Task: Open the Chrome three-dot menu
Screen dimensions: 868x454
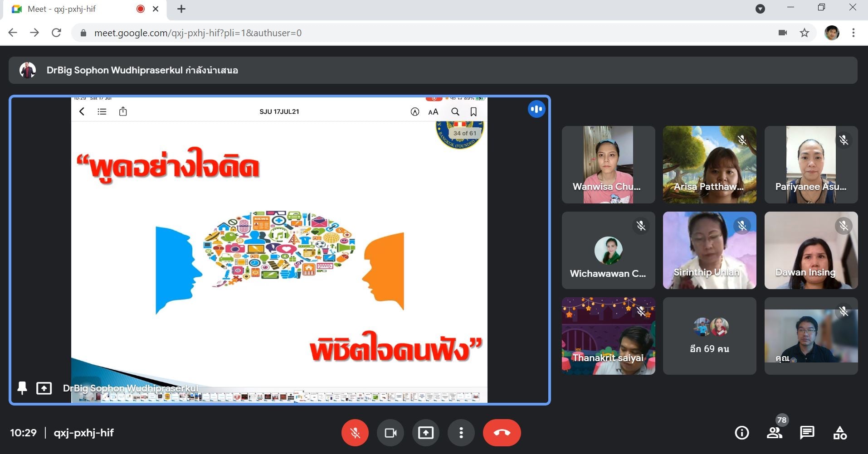Action: pyautogui.click(x=853, y=33)
